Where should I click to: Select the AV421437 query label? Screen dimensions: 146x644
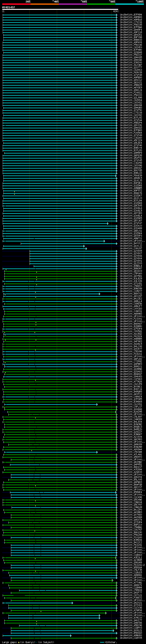pos(8,7)
